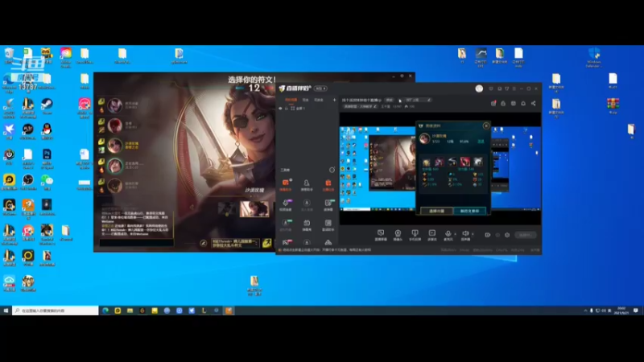
Task: Select the orange highlighted tool in the toolbox
Action: (x=286, y=183)
